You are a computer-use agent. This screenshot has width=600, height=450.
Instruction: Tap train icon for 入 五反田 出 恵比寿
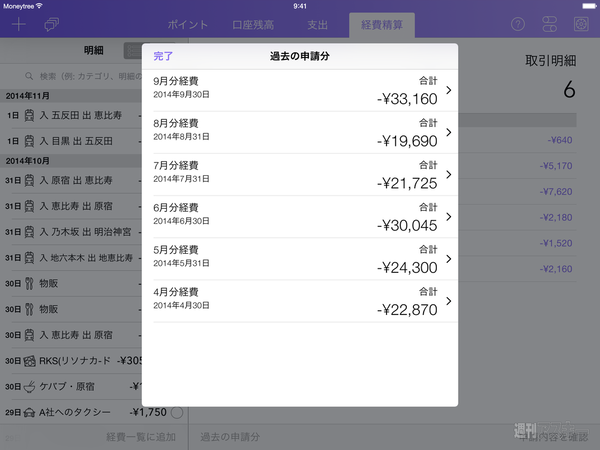tap(29, 115)
